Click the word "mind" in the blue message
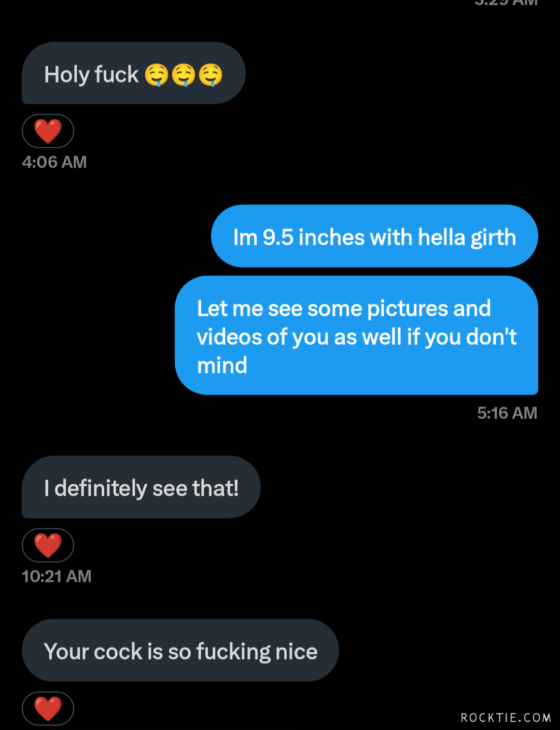 point(222,366)
